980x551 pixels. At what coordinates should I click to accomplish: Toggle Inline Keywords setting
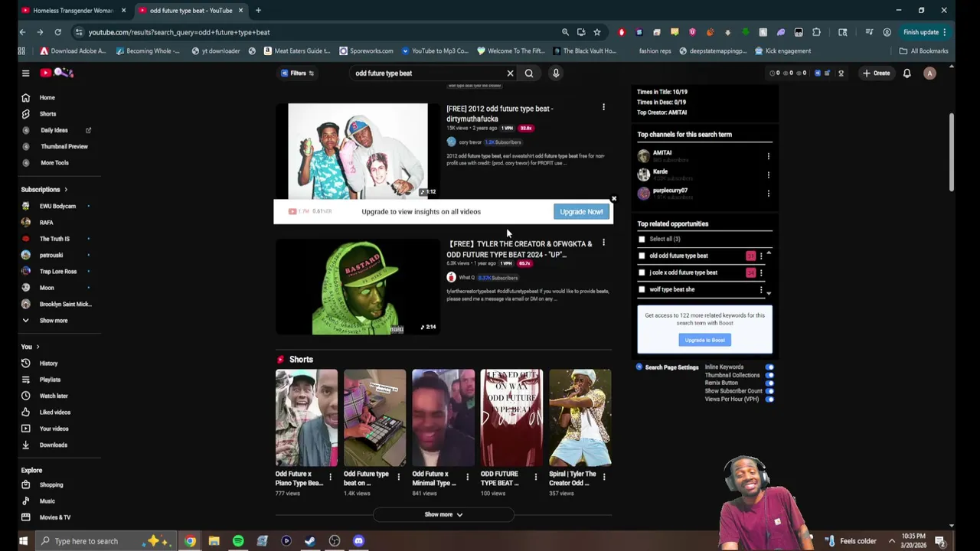tap(769, 367)
